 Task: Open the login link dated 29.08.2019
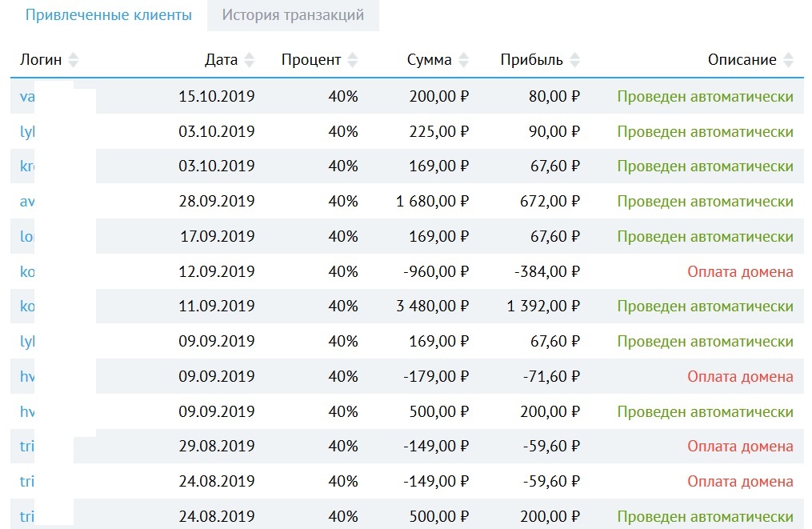click(x=27, y=447)
